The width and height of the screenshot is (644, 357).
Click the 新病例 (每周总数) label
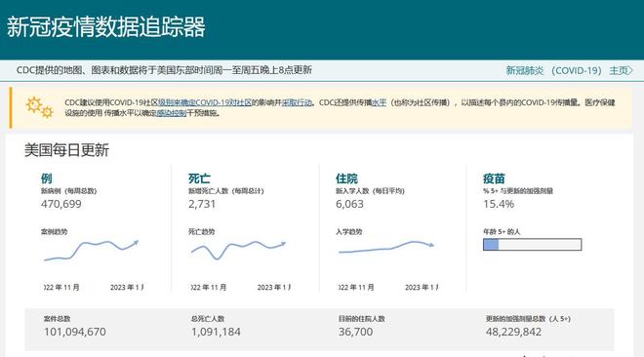[68, 191]
